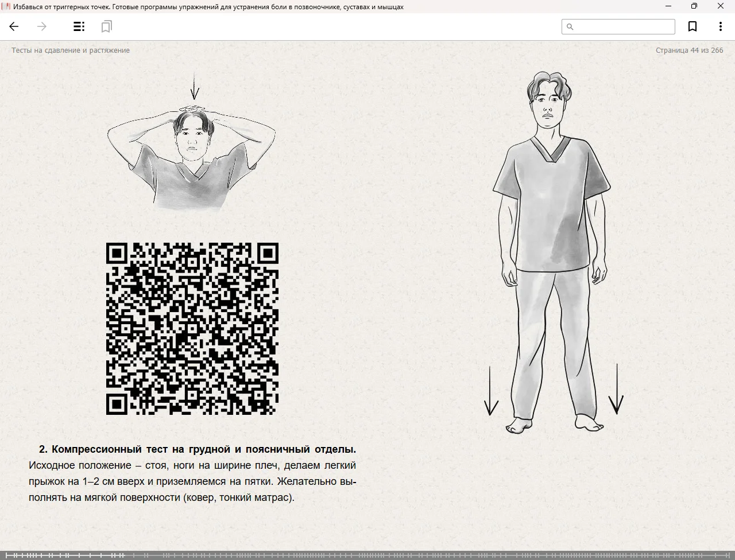Click the forward navigation arrow
This screenshot has width=735, height=560.
tap(42, 26)
